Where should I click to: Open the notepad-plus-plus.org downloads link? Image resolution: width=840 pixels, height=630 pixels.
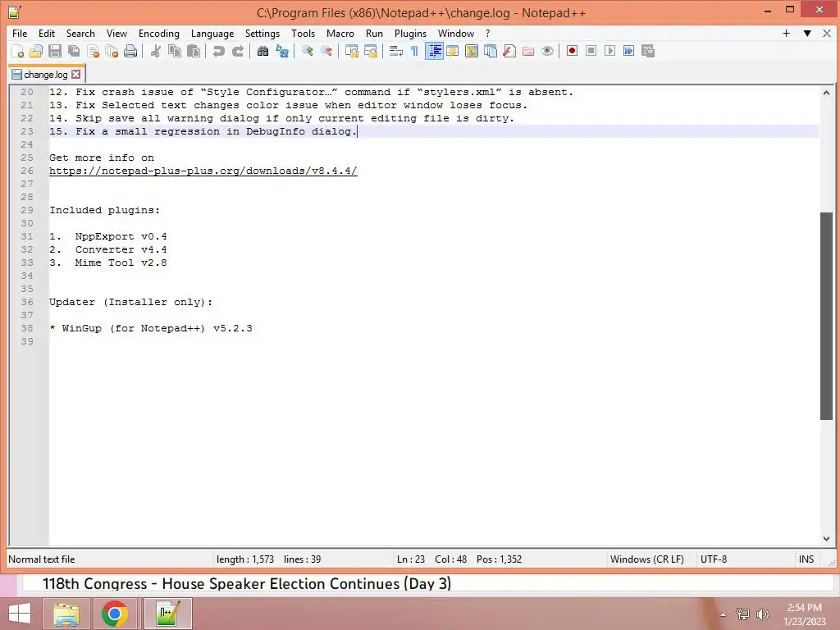pyautogui.click(x=203, y=171)
